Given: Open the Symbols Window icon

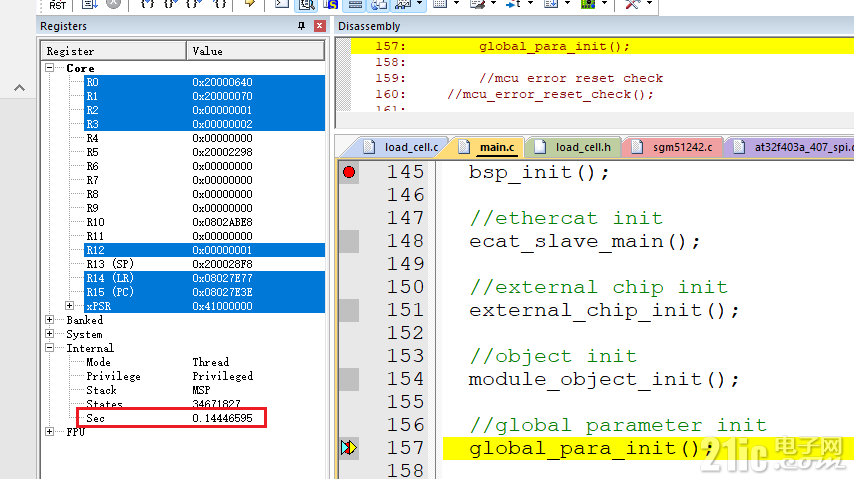Looking at the screenshot, I should point(331,4).
